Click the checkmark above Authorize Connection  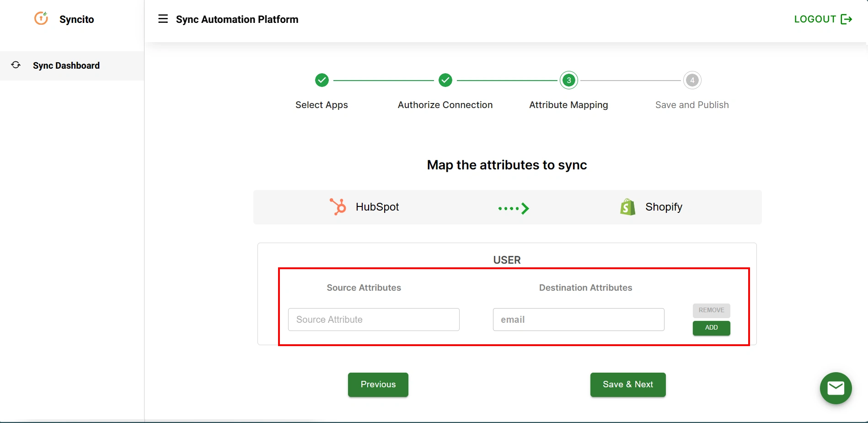tap(445, 80)
